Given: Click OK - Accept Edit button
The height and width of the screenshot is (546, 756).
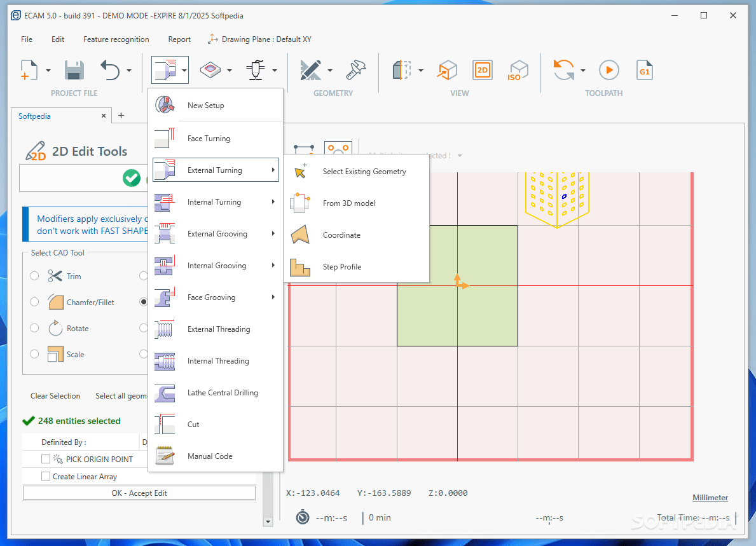Looking at the screenshot, I should tap(139, 493).
